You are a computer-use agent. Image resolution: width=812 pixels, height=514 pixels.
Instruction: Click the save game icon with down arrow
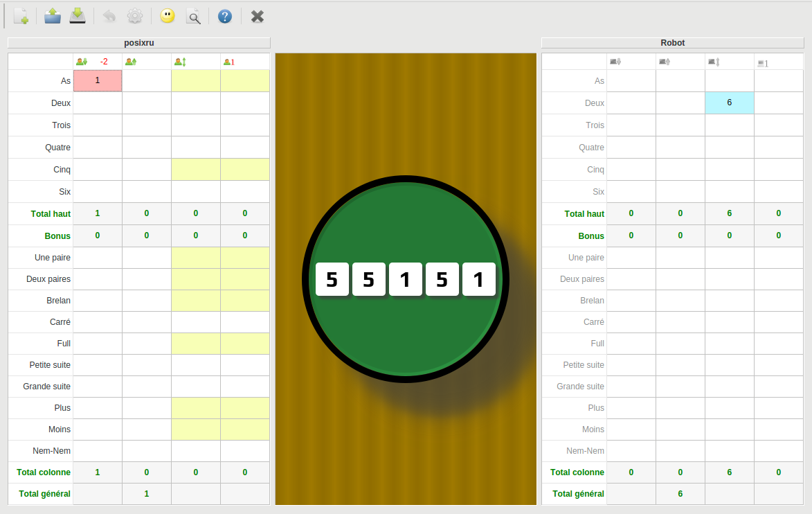click(x=77, y=17)
